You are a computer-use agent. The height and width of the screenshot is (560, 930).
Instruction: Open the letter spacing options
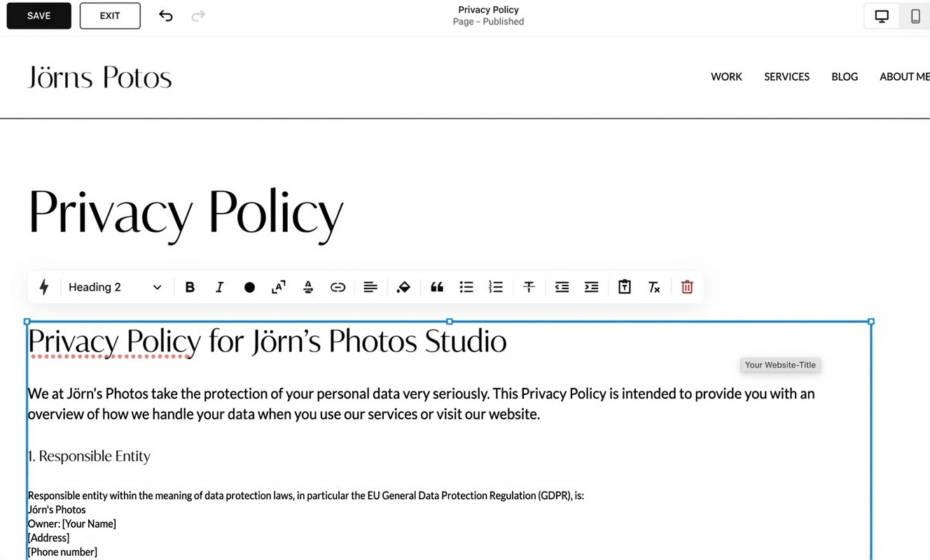[x=278, y=287]
